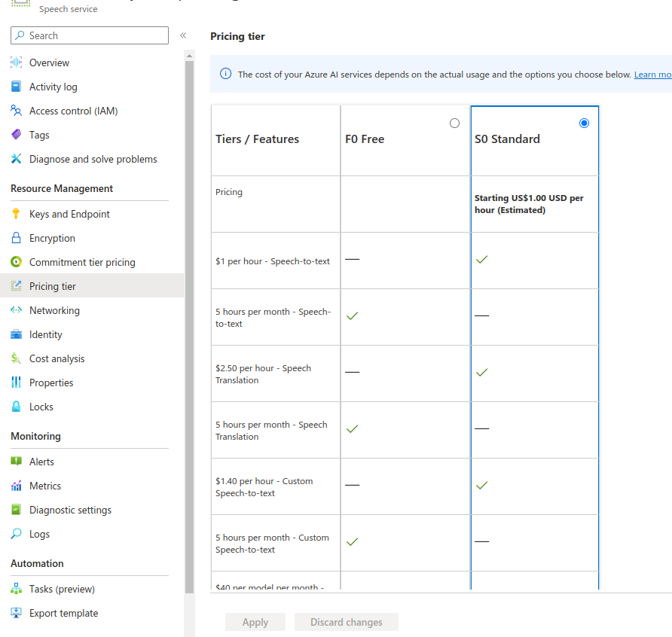Select the S0 Standard tier radio button

[x=584, y=123]
